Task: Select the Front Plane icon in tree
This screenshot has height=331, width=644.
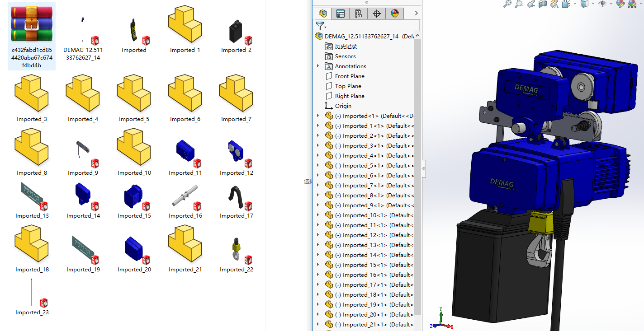Action: click(329, 76)
